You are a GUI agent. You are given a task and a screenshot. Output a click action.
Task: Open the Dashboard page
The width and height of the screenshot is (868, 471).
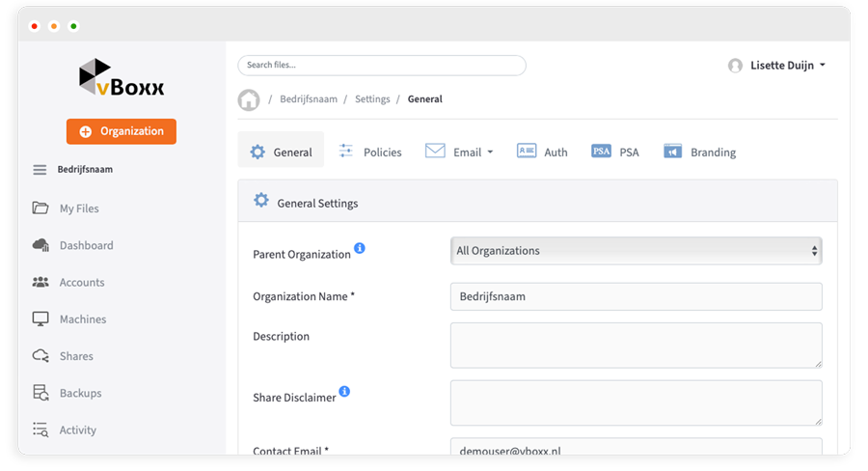click(86, 245)
